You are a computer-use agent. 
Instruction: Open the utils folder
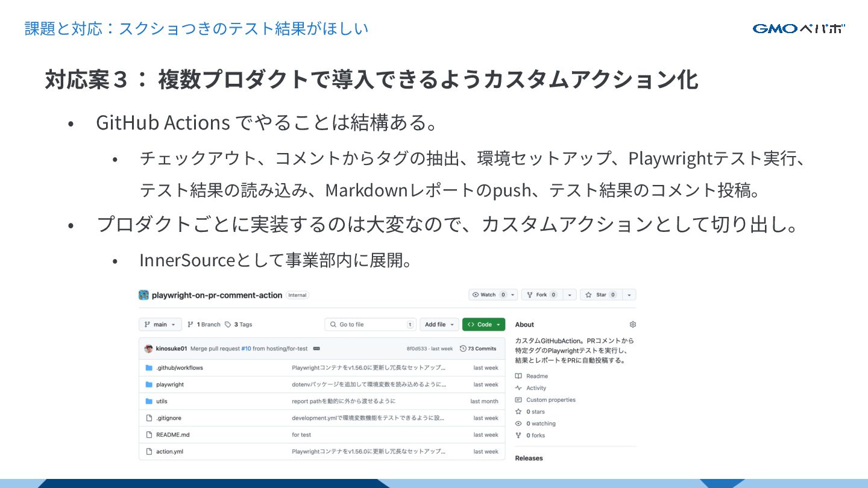click(162, 401)
